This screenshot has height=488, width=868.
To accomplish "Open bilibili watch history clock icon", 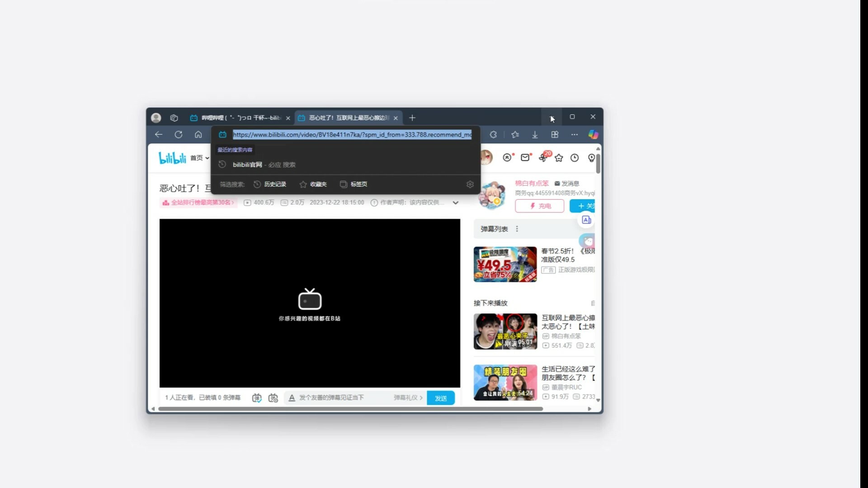I will (575, 157).
